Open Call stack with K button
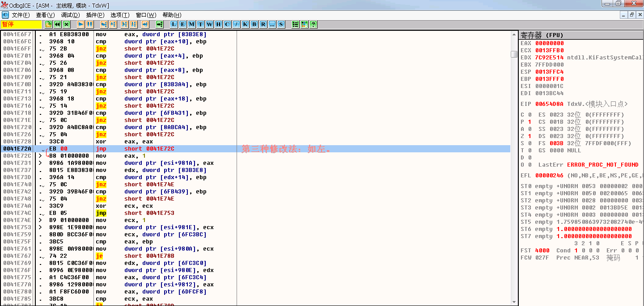644x306 pixels. (x=245, y=24)
